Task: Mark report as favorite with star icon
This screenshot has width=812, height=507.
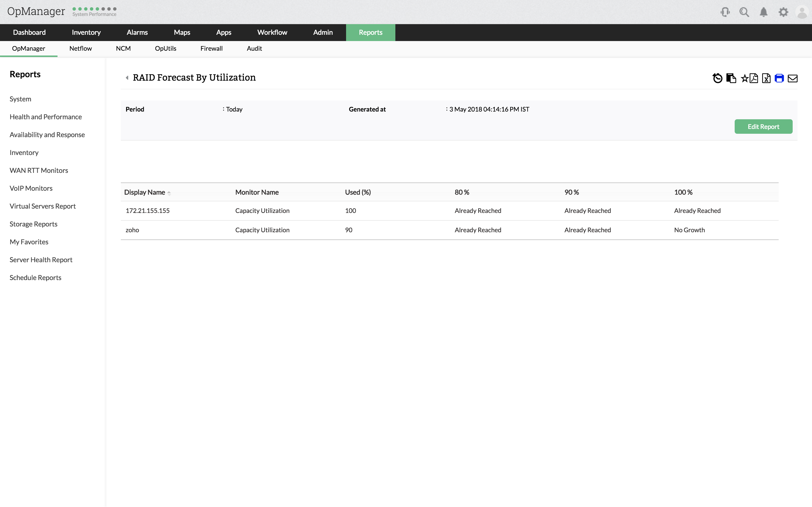Action: (744, 78)
